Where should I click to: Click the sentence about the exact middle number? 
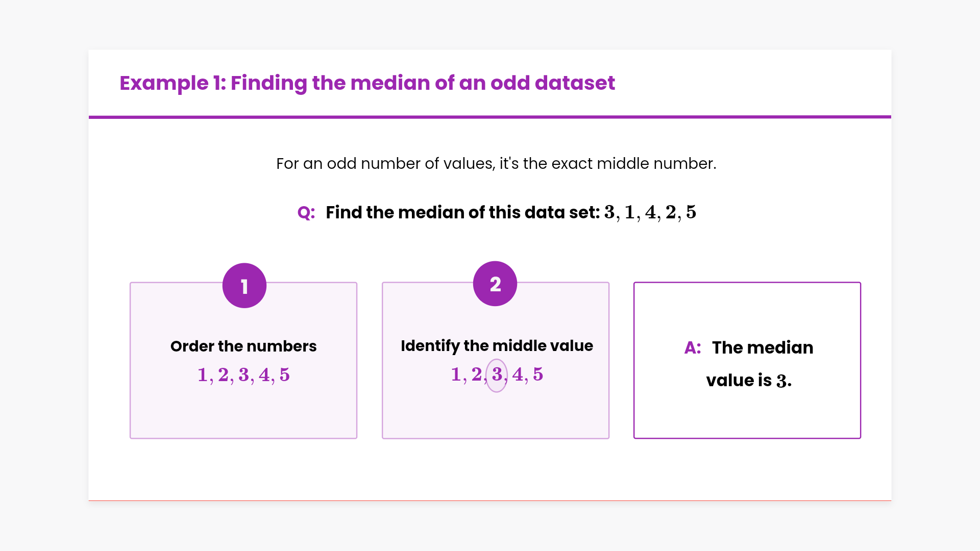496,163
